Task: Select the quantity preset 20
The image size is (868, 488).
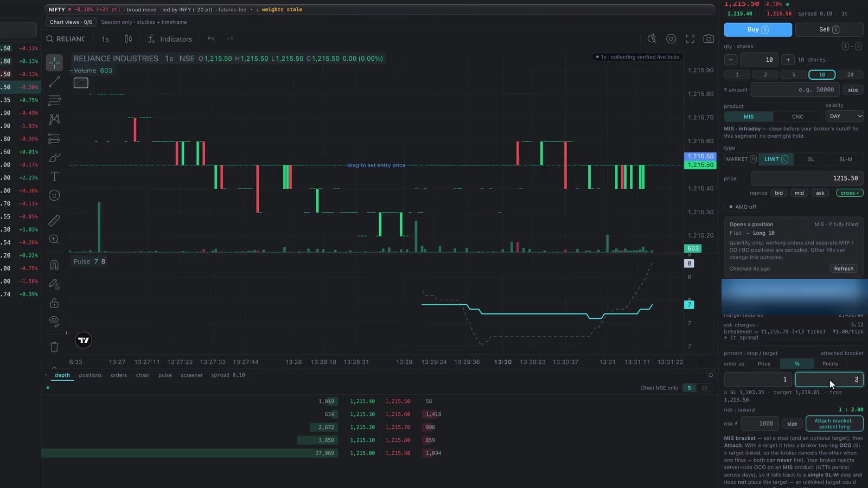Action: click(x=850, y=75)
